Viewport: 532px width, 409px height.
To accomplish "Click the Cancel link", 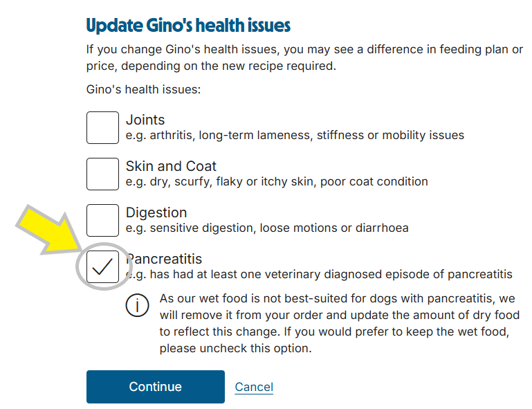I will pos(254,387).
